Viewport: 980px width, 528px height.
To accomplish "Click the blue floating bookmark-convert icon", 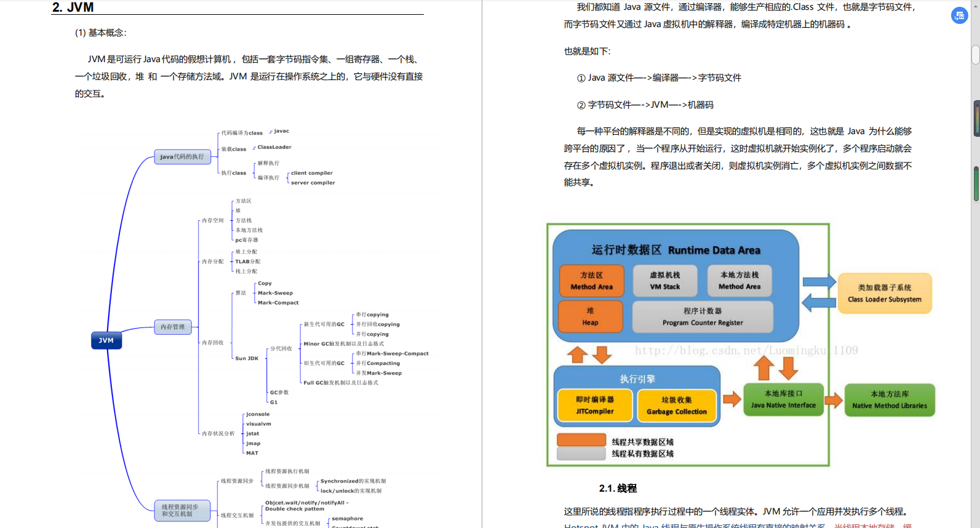I will pyautogui.click(x=959, y=15).
